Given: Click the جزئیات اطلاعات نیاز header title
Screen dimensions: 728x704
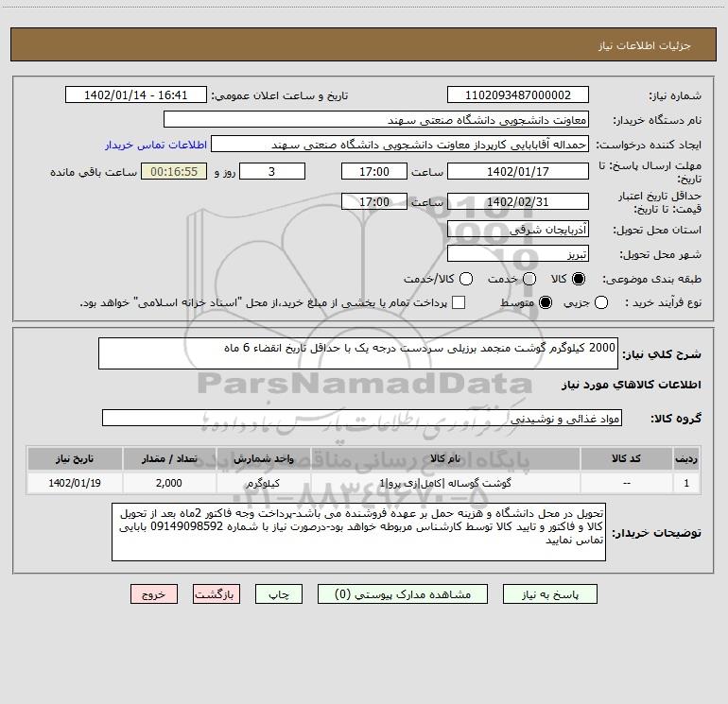Looking at the screenshot, I should point(645,45).
